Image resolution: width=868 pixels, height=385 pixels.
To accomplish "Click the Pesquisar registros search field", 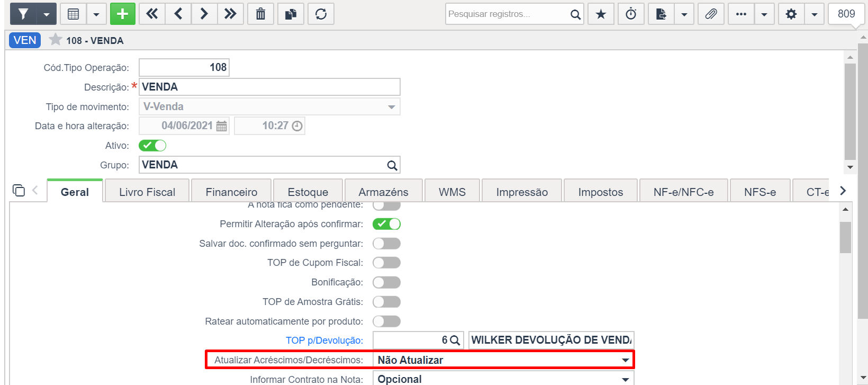I will 507,14.
